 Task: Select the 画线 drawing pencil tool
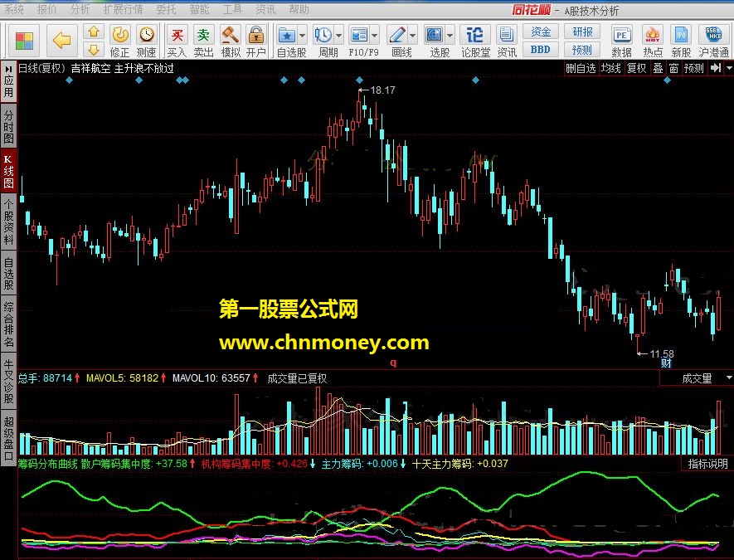397,35
